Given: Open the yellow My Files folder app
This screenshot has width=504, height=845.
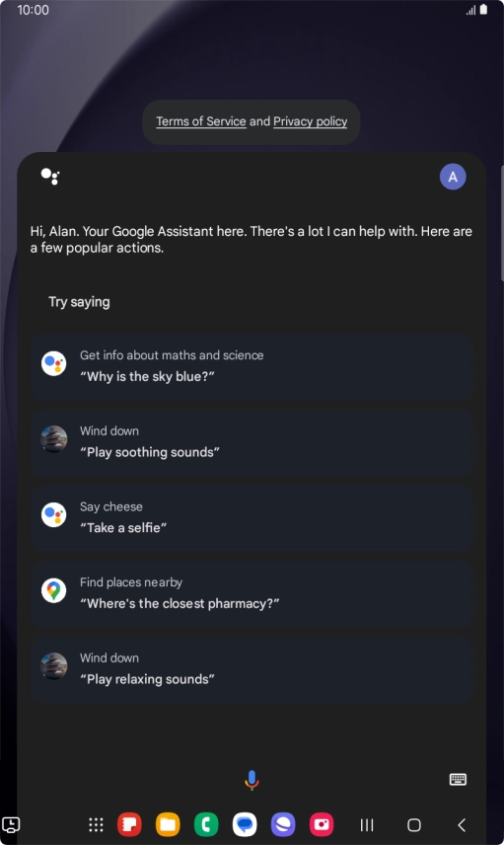Looking at the screenshot, I should (x=168, y=824).
